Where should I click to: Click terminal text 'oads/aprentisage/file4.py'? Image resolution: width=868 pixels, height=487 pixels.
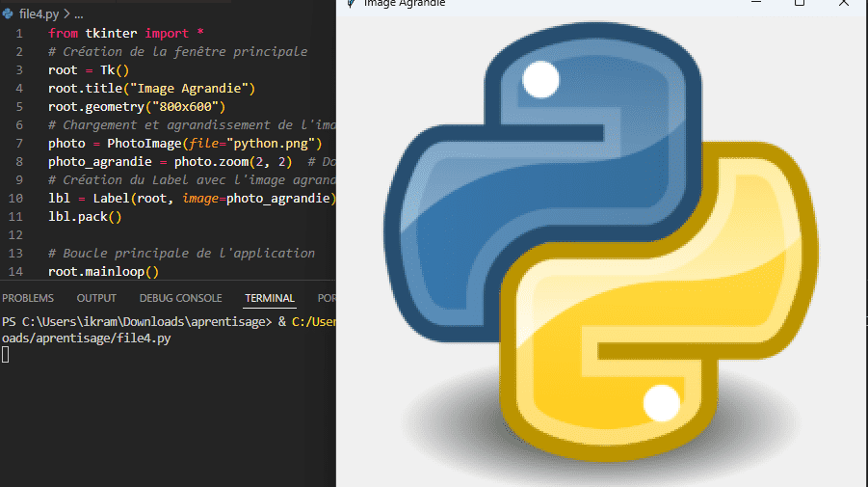pos(87,338)
